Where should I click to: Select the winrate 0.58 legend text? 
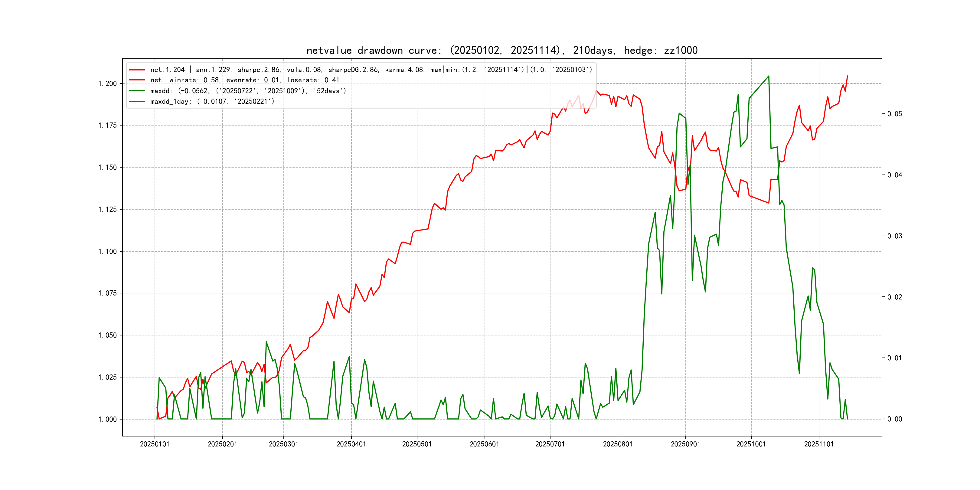245,80
